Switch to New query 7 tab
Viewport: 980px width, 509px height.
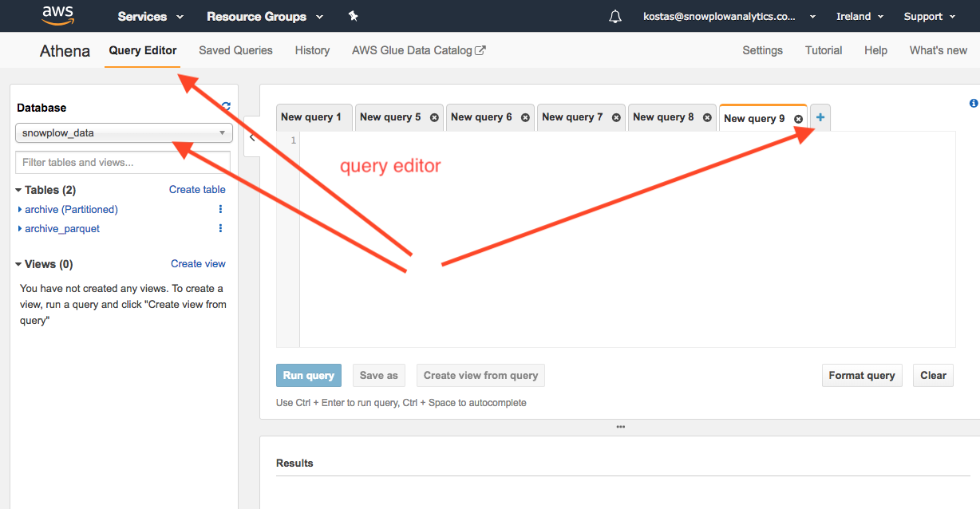click(x=572, y=117)
